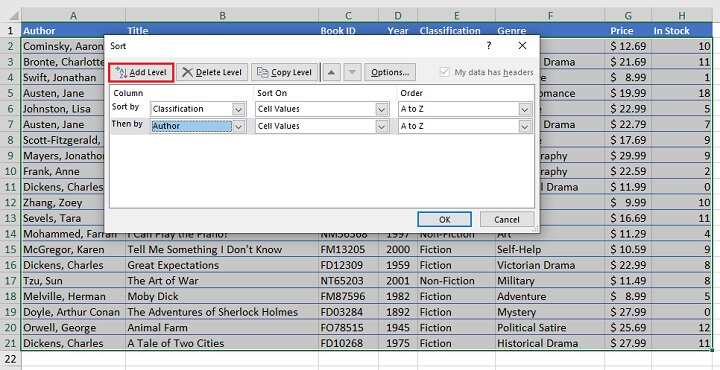Image resolution: width=720 pixels, height=370 pixels.
Task: Click year cell '1892'
Action: click(x=398, y=312)
